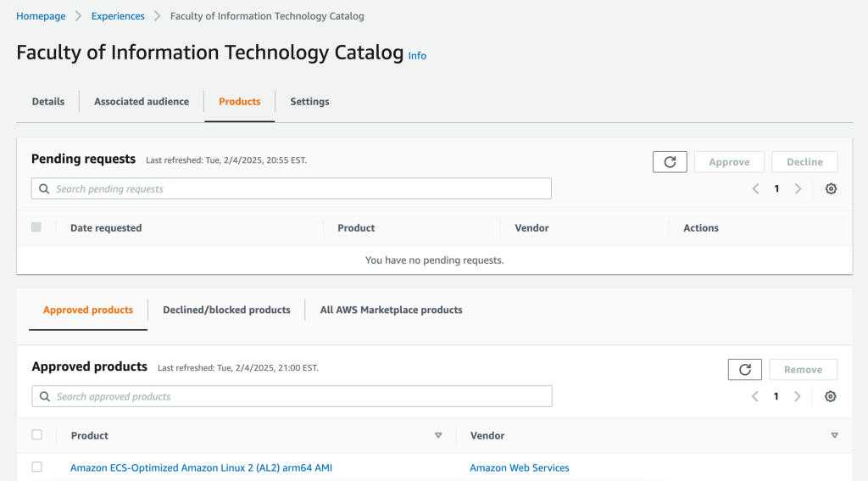Refresh the pending requests list
Viewport: 868px width, 481px height.
pos(670,162)
